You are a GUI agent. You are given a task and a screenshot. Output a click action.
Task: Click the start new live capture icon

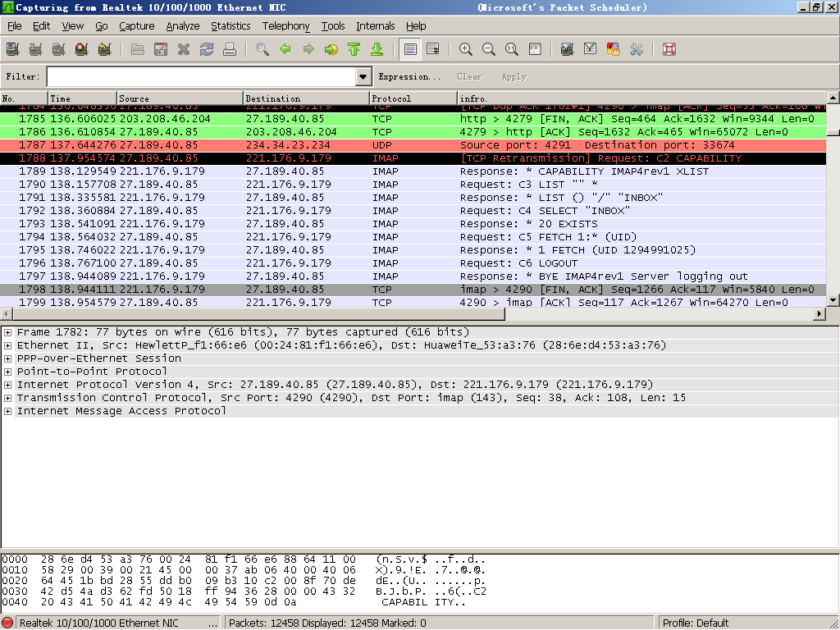coord(58,49)
